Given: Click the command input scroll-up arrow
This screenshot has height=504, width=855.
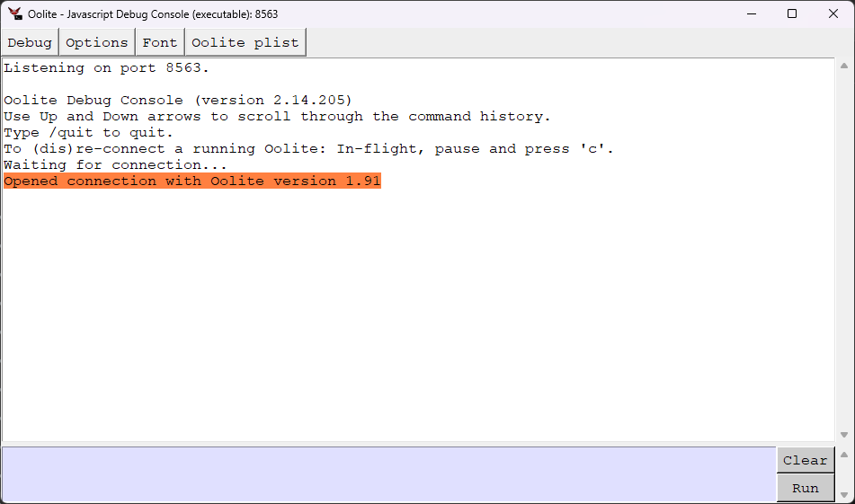Looking at the screenshot, I should 844,455.
